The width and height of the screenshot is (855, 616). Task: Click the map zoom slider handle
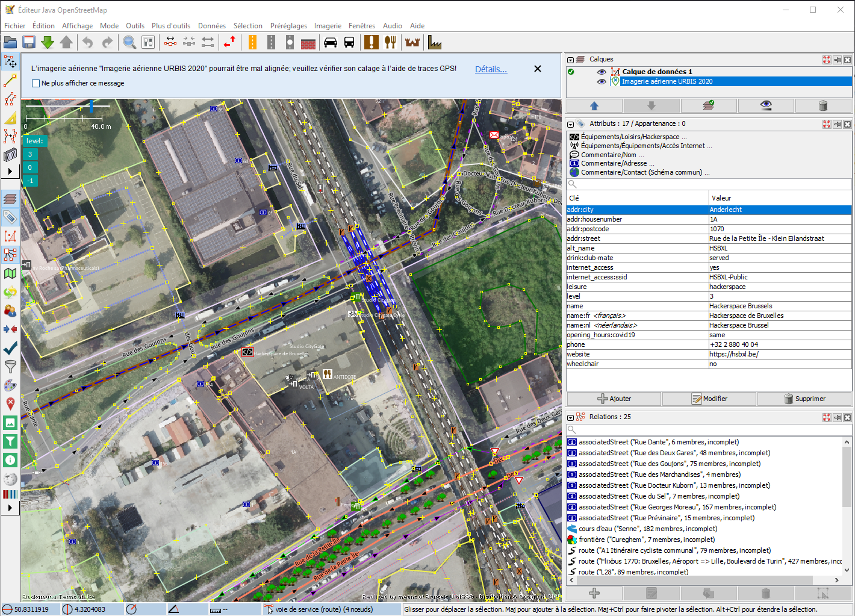(x=91, y=107)
